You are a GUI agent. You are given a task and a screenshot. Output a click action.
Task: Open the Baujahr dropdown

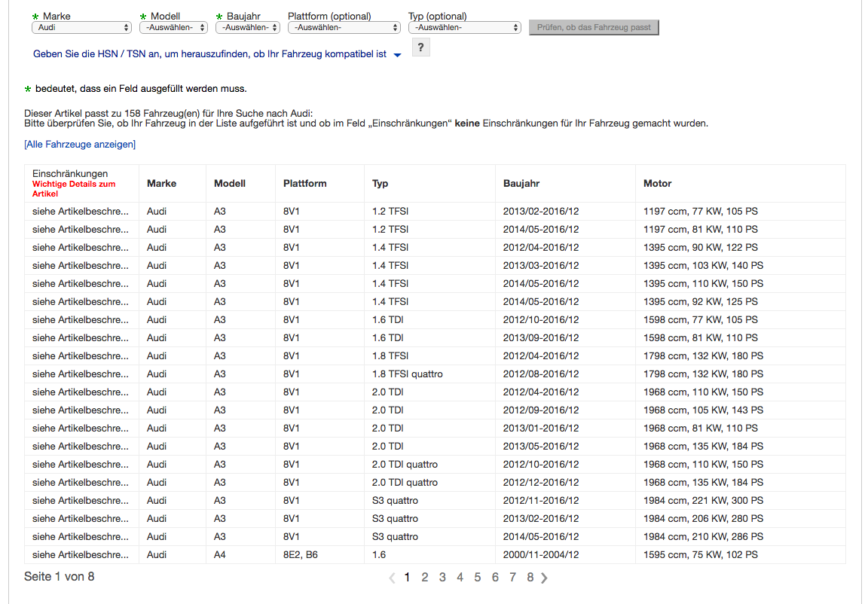(248, 27)
